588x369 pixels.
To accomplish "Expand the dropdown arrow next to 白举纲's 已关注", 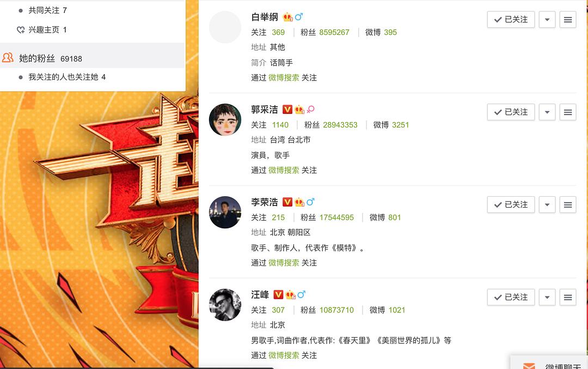I will click(x=547, y=20).
